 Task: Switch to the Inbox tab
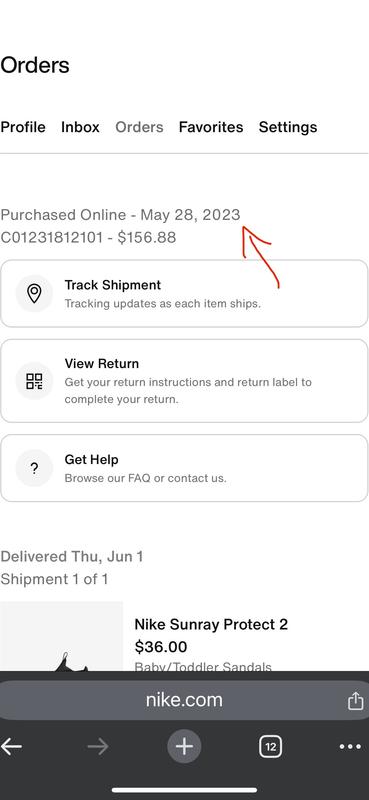(x=80, y=127)
